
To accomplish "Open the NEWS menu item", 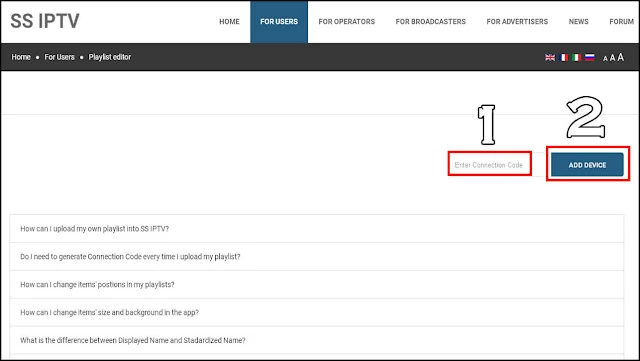I will (579, 22).
